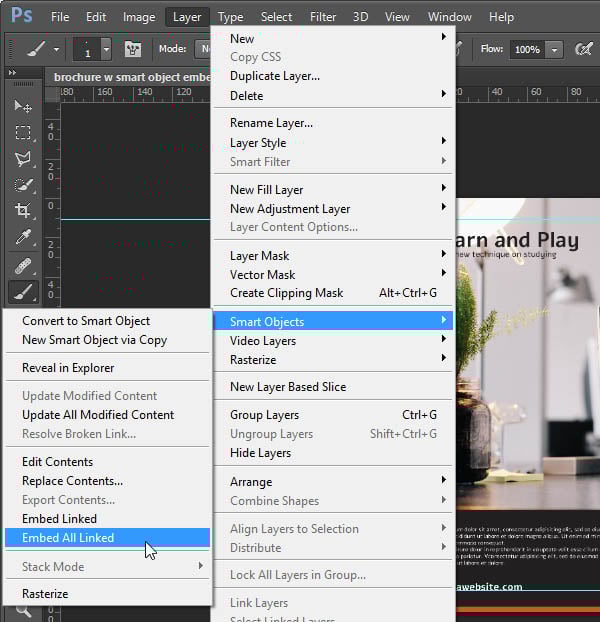Open the View menu

pyautogui.click(x=397, y=17)
